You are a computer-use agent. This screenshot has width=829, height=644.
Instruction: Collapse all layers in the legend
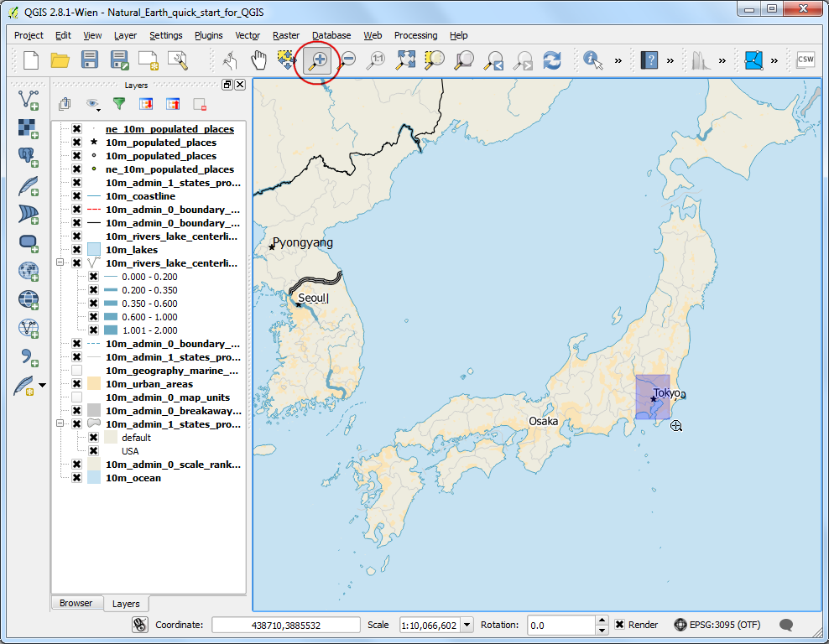pos(173,104)
